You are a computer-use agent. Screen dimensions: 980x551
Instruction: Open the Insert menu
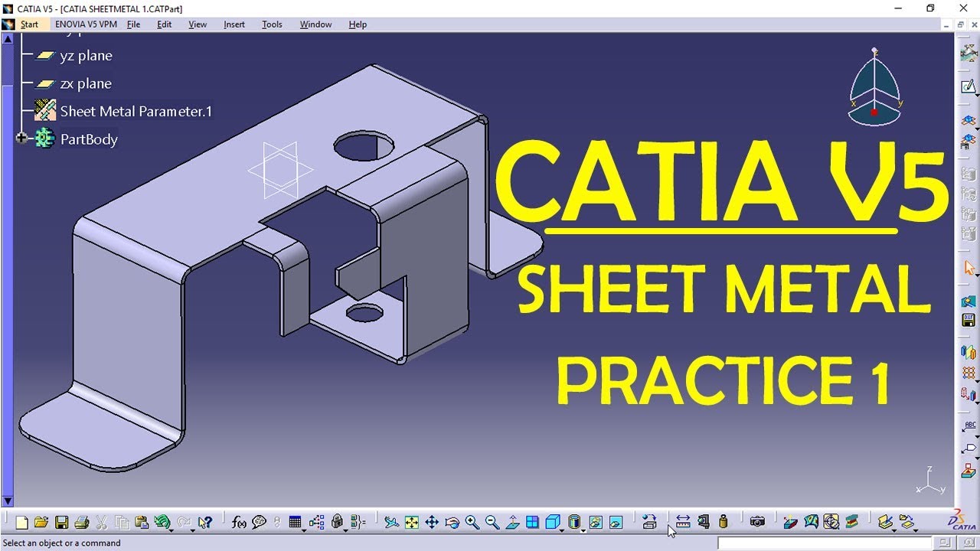coord(234,24)
